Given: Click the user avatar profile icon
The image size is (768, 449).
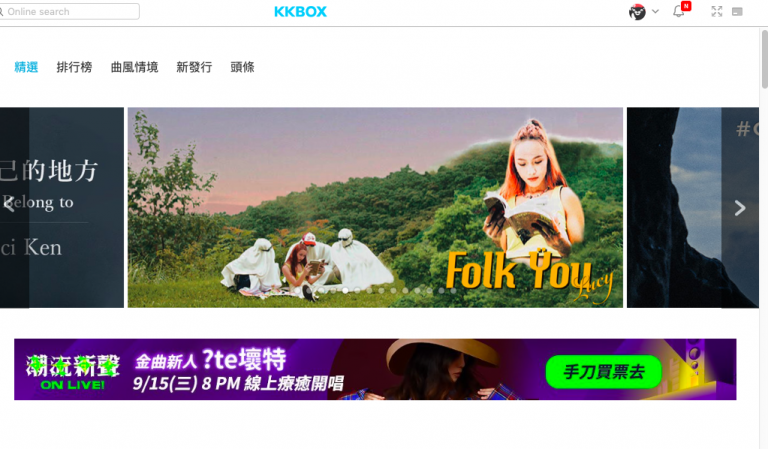Looking at the screenshot, I should 637,12.
